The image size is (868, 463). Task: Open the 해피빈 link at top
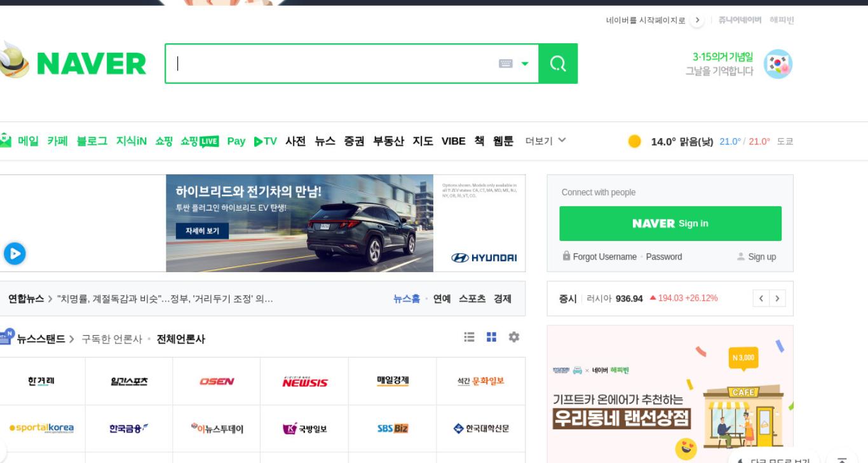click(x=782, y=20)
